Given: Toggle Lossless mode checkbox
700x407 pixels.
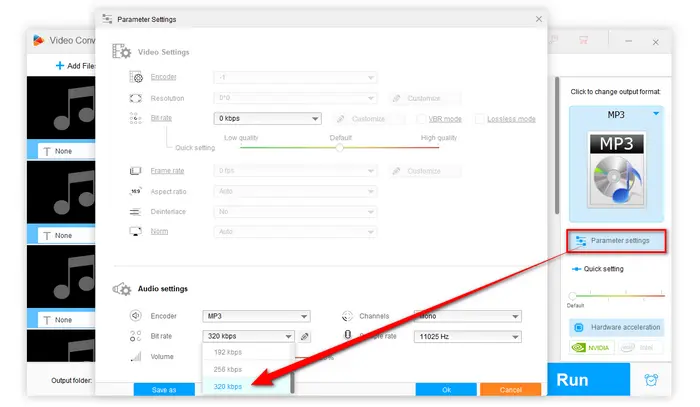Looking at the screenshot, I should click(479, 119).
